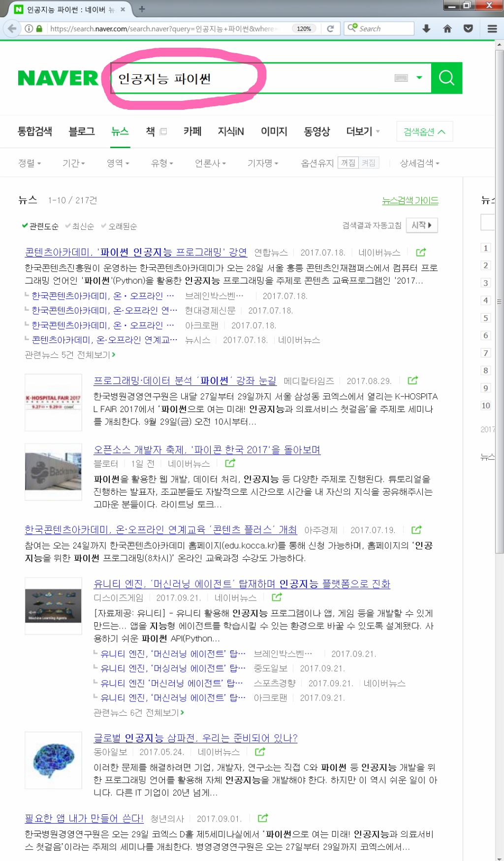The width and height of the screenshot is (504, 861).
Task: Click the scrollbar up arrow
Action: [500, 44]
